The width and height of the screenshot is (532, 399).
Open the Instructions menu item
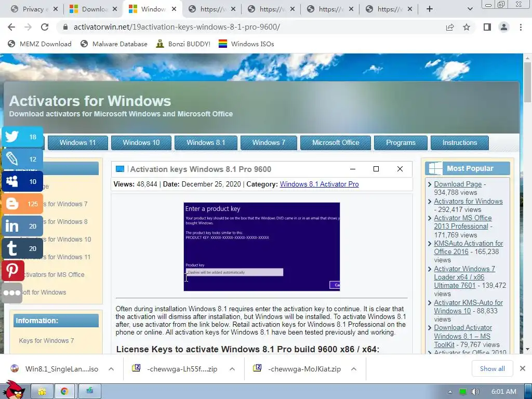(x=460, y=142)
